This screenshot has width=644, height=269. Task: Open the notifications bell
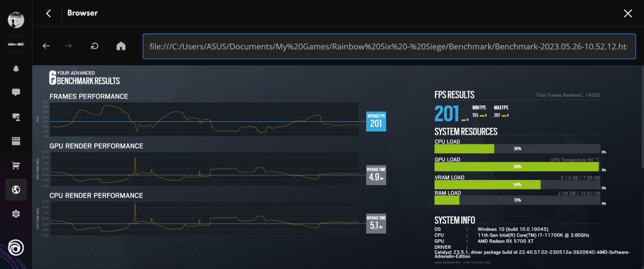pos(16,69)
